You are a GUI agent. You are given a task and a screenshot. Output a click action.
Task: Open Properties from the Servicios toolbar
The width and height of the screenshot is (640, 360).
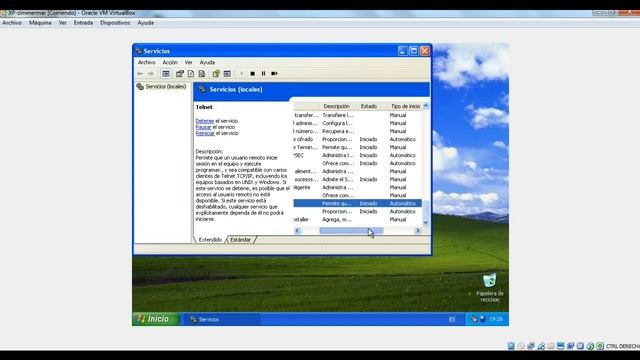pos(180,73)
